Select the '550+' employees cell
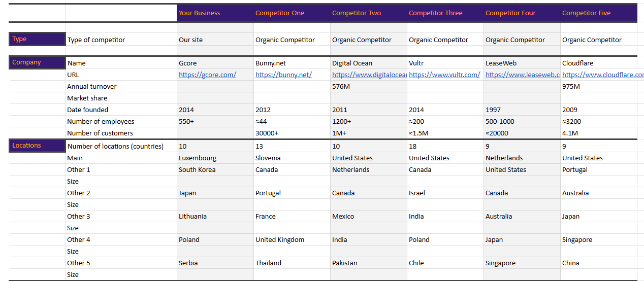 point(215,122)
